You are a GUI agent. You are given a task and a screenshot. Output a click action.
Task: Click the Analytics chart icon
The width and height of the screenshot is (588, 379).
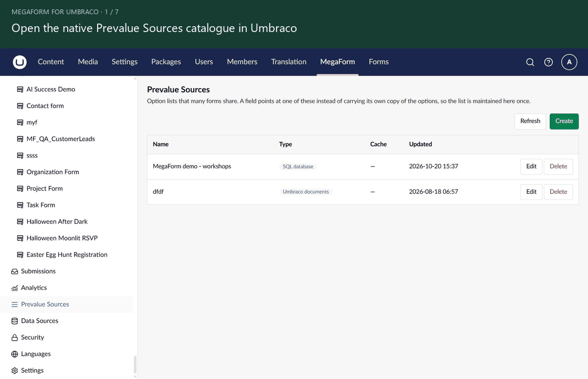(15, 288)
